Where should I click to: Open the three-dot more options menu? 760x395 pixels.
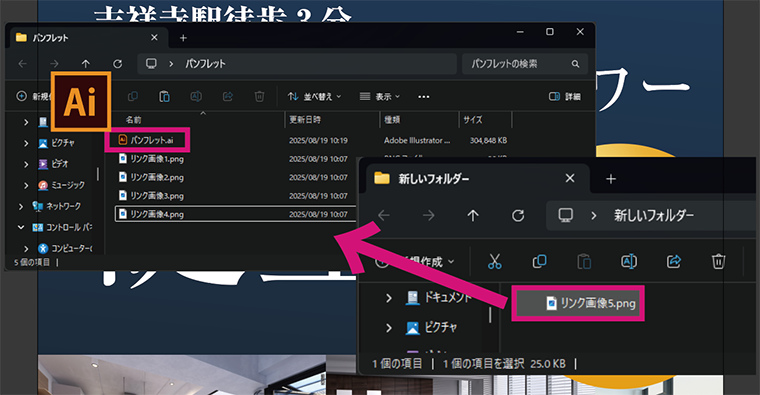(x=424, y=97)
